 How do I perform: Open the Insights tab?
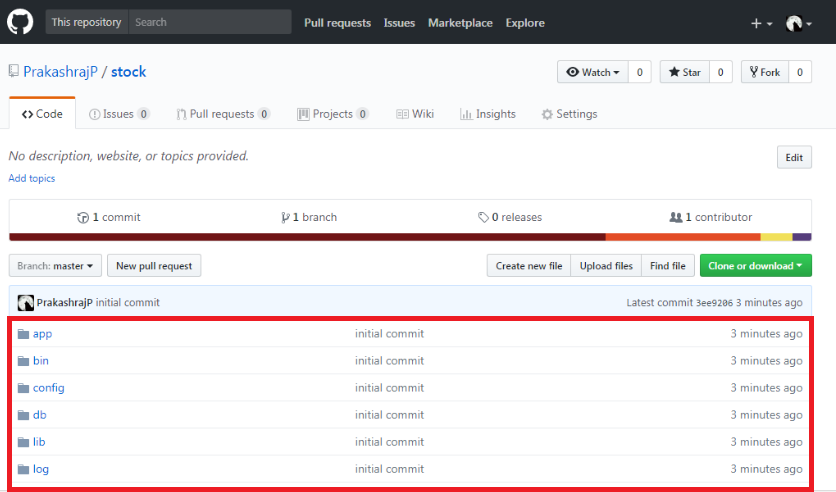(488, 114)
